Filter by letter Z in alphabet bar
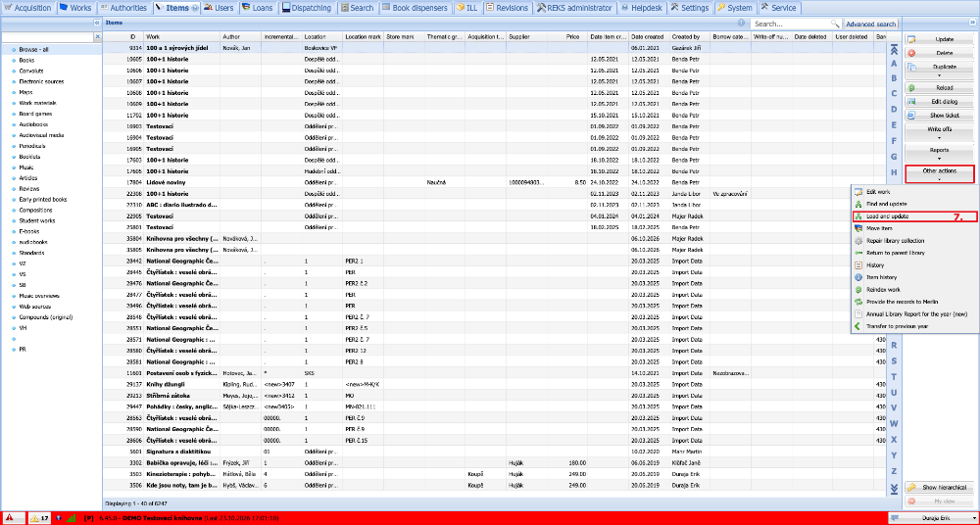The width and height of the screenshot is (980, 525). point(894,470)
